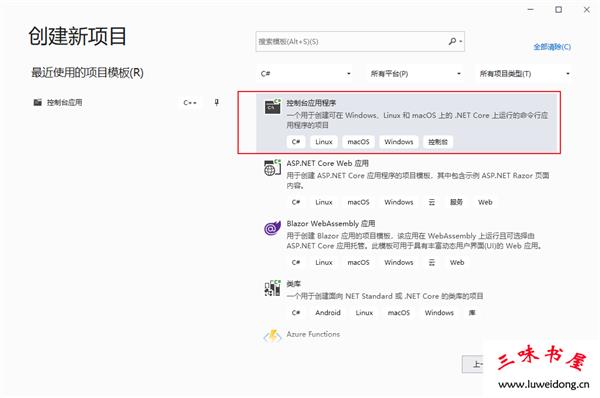Click macOS tag under 类库
Image resolution: width=600 pixels, height=398 pixels.
point(399,313)
